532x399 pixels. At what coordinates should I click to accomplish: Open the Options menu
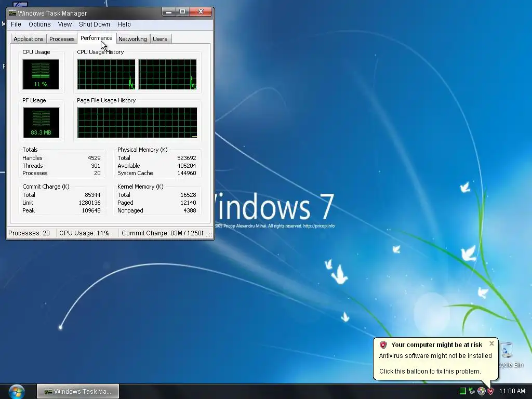39,24
